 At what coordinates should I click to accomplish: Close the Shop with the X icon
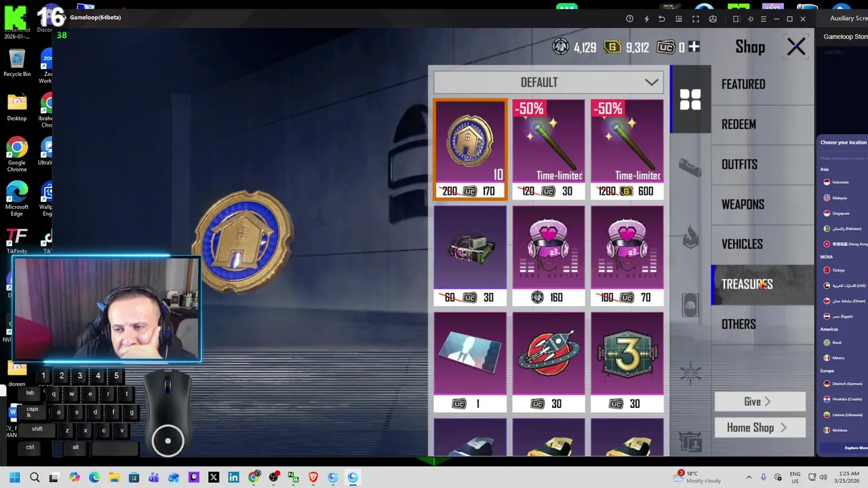coord(796,47)
